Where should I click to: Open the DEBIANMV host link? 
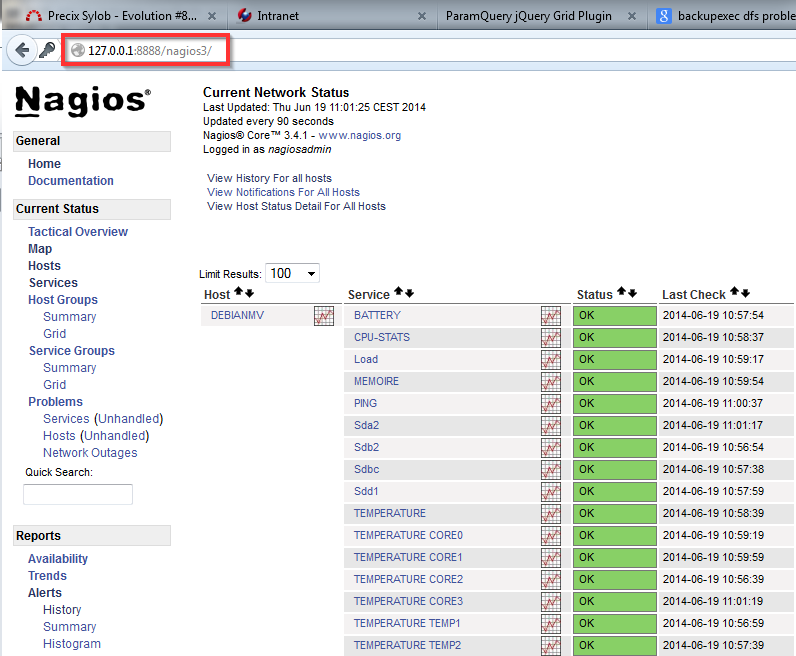pos(237,315)
